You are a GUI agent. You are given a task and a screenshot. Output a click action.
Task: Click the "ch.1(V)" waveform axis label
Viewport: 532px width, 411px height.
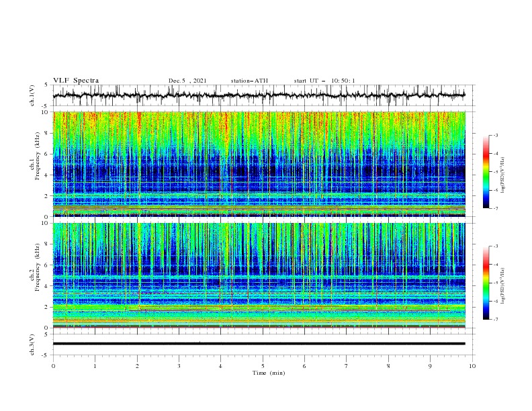[x=32, y=95]
